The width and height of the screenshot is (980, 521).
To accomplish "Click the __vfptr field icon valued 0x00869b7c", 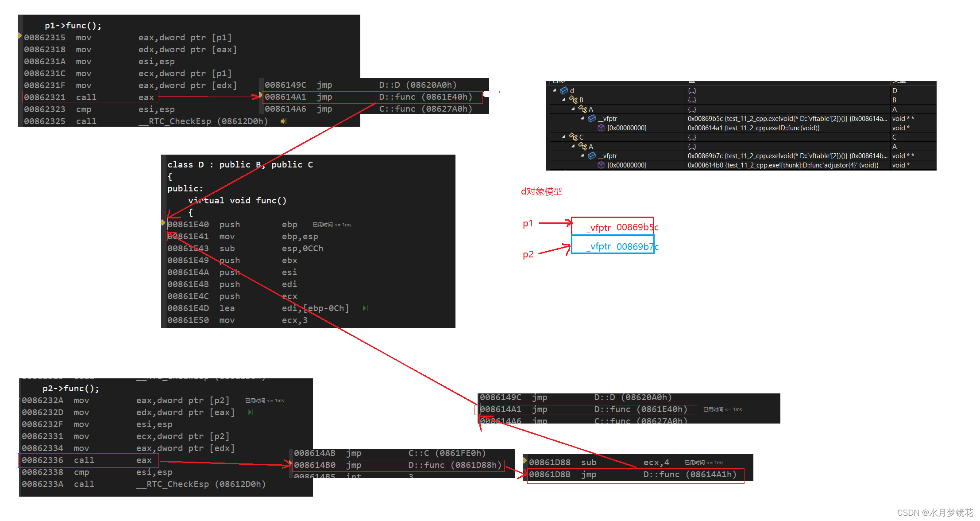I will click(x=592, y=156).
